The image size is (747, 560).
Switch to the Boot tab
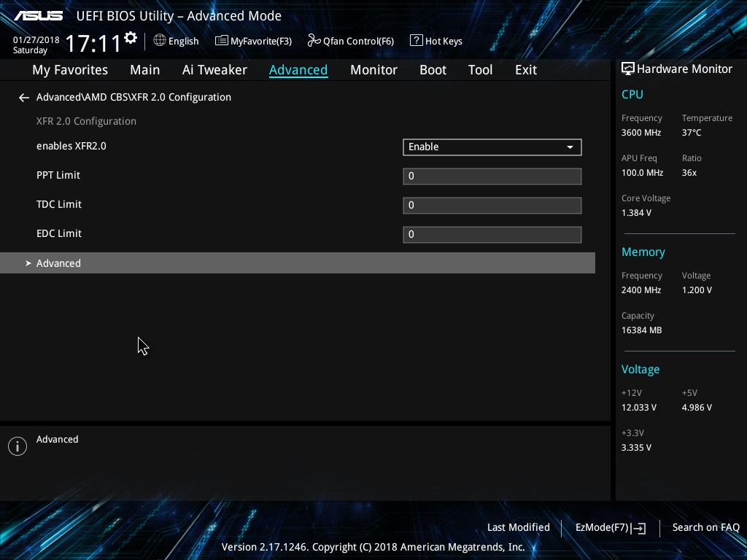pyautogui.click(x=433, y=70)
